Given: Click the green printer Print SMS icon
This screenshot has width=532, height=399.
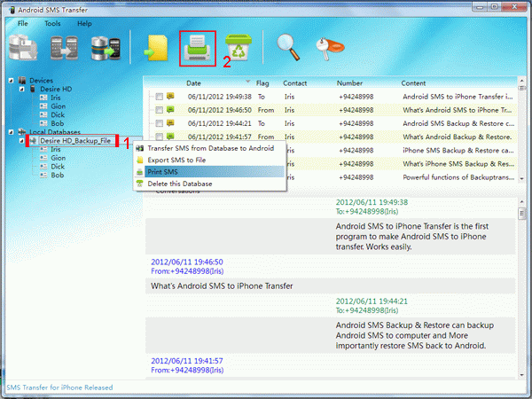Looking at the screenshot, I should [x=198, y=49].
